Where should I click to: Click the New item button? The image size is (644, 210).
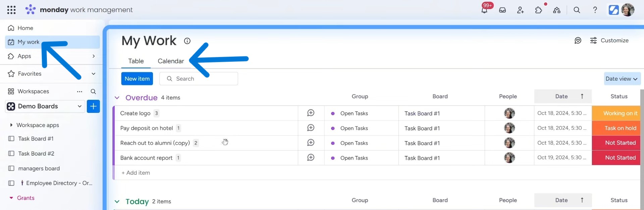[137, 79]
